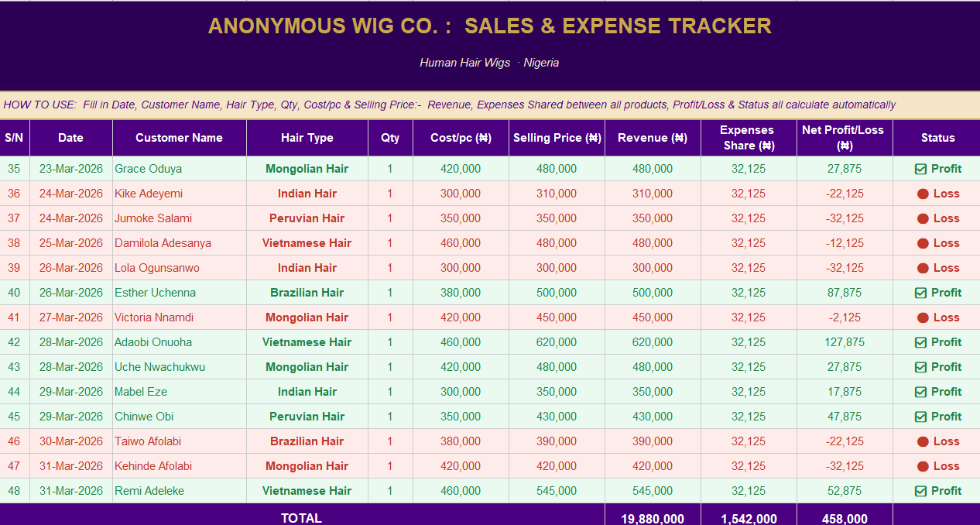
Task: Select serial number 45 cell
Action: pyautogui.click(x=14, y=417)
